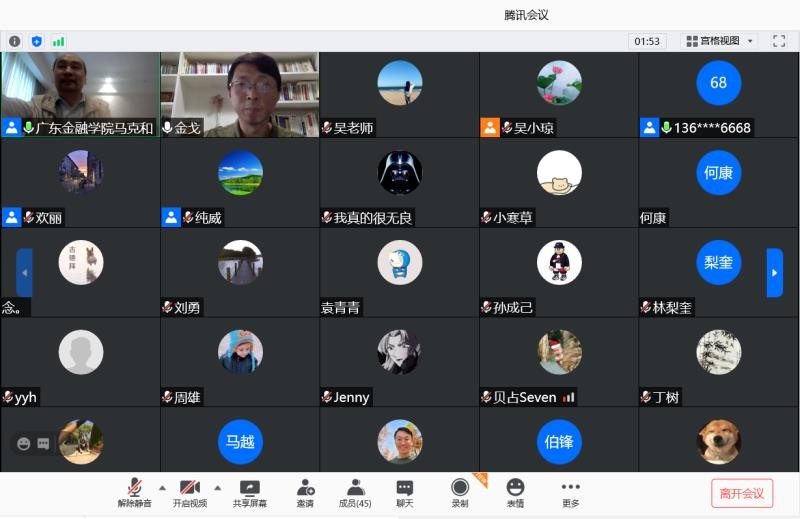Expand video options arrow beside 开启视频
The image size is (800, 519).
[218, 488]
